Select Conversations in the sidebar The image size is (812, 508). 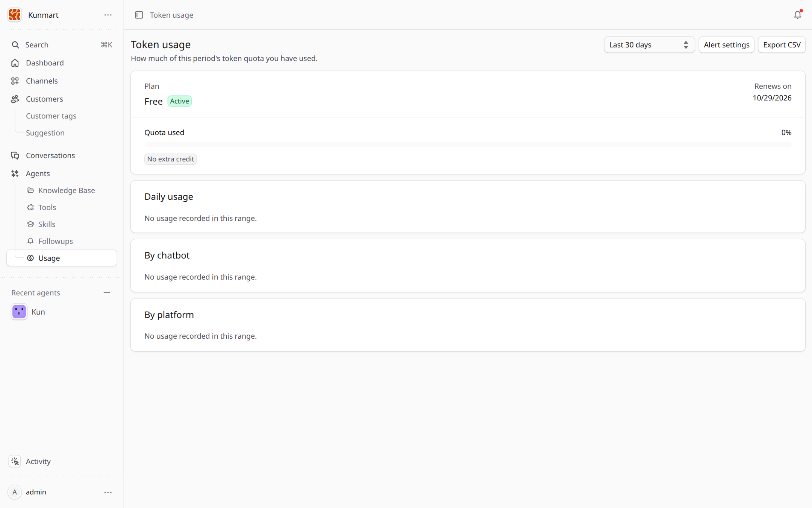coord(62,155)
